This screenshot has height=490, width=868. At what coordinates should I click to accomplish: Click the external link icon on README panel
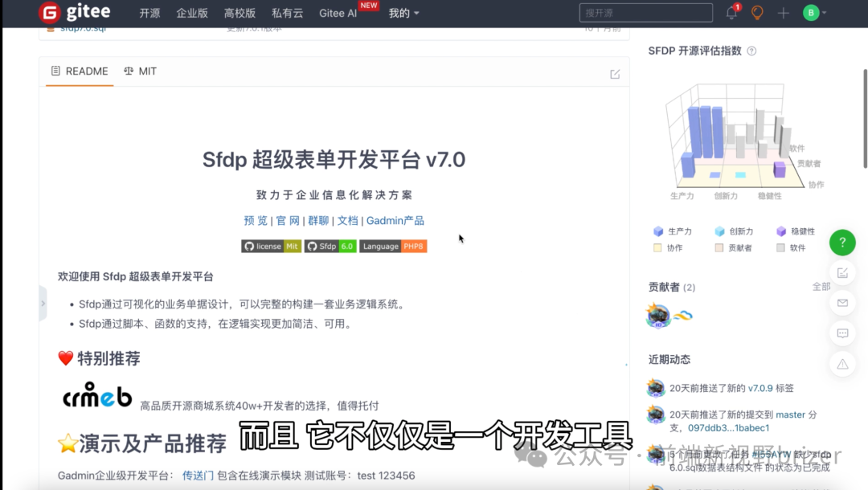[x=614, y=73]
